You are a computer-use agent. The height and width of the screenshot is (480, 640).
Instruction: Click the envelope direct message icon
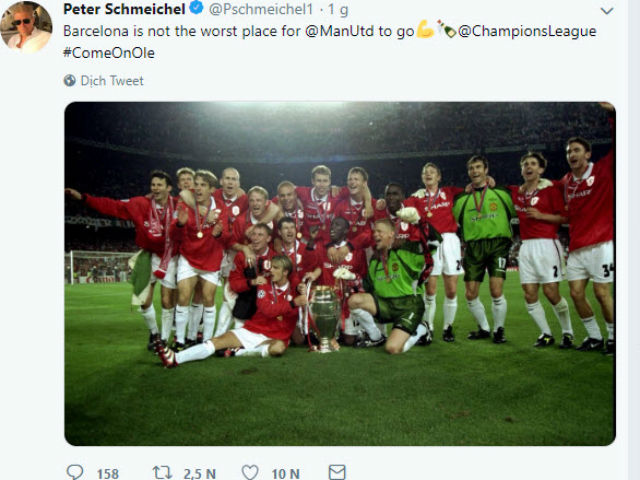pyautogui.click(x=337, y=472)
